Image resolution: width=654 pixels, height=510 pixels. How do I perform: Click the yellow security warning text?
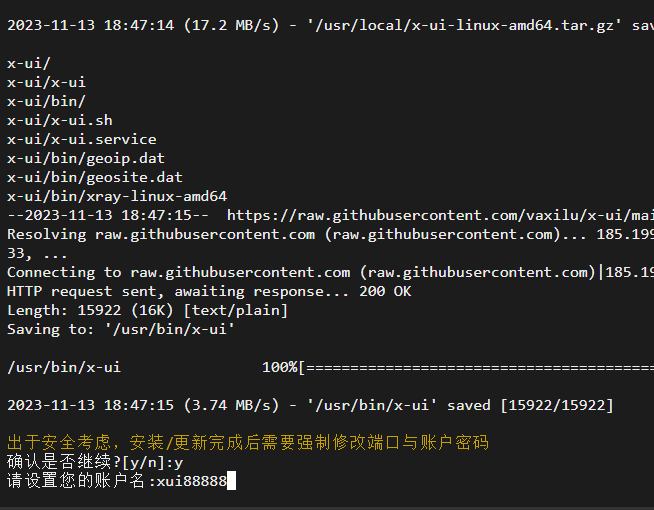point(248,442)
